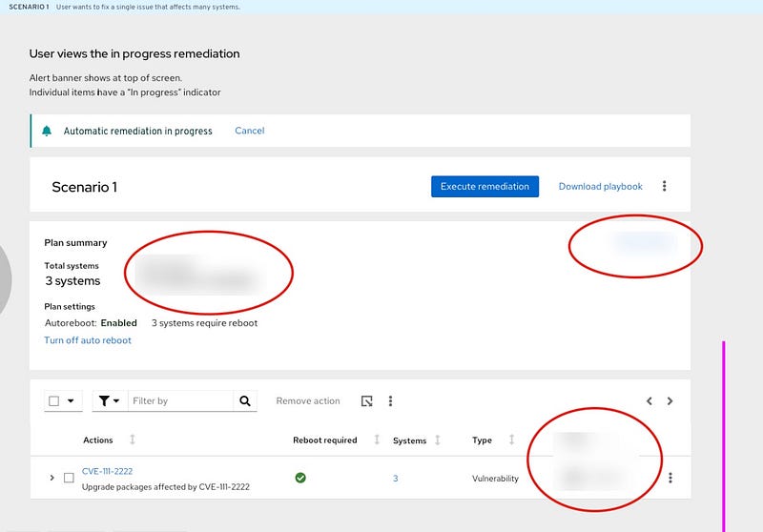Image resolution: width=763 pixels, height=532 pixels.
Task: Sort by Reboot required column
Action: click(377, 440)
